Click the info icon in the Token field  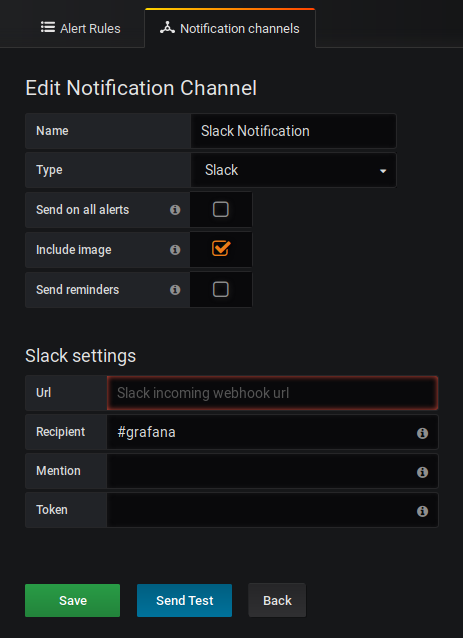click(422, 511)
